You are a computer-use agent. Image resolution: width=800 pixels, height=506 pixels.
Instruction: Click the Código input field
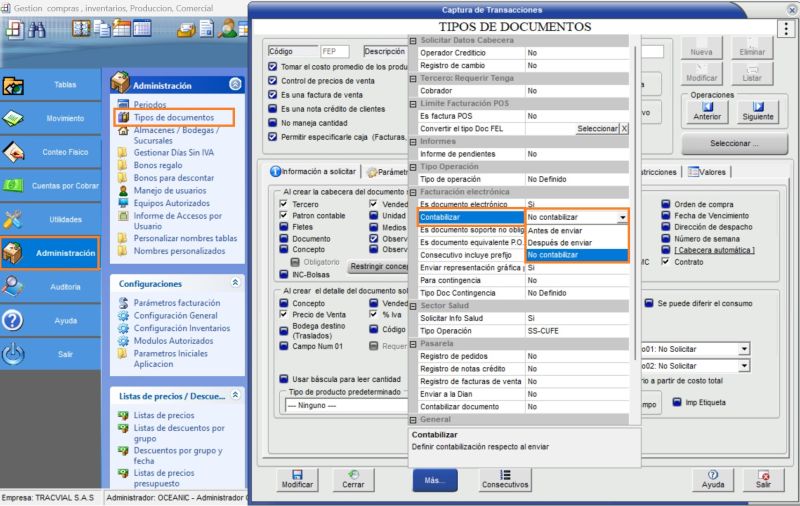point(333,51)
